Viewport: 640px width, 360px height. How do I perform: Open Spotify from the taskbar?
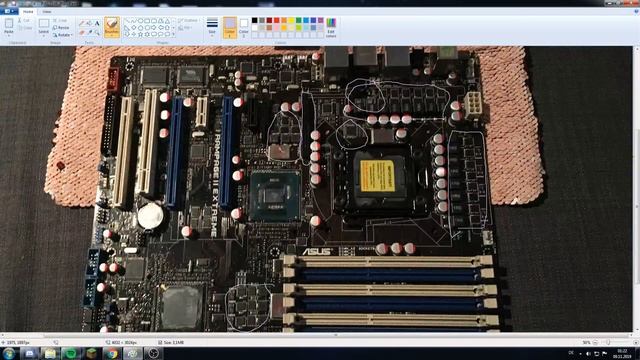[x=71, y=353]
